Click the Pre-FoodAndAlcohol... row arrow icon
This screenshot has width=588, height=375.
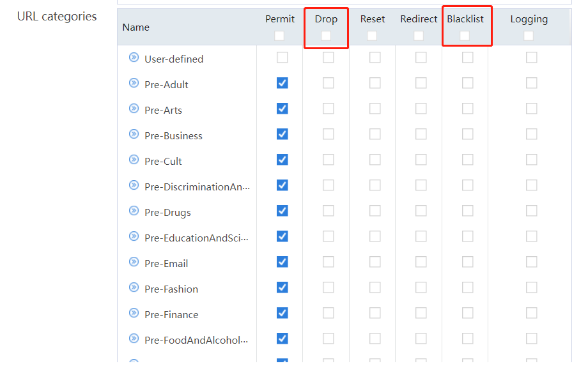tap(134, 338)
